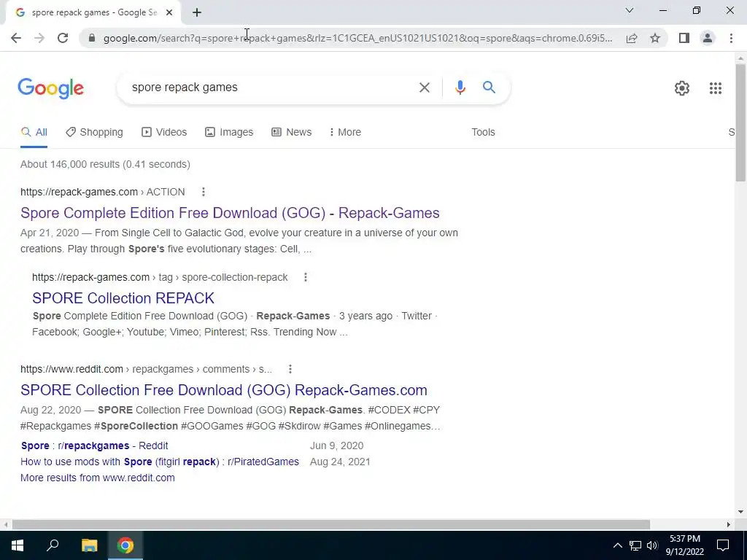Click More results from www.reddit.com
Screen dimensions: 747x560
click(x=98, y=478)
